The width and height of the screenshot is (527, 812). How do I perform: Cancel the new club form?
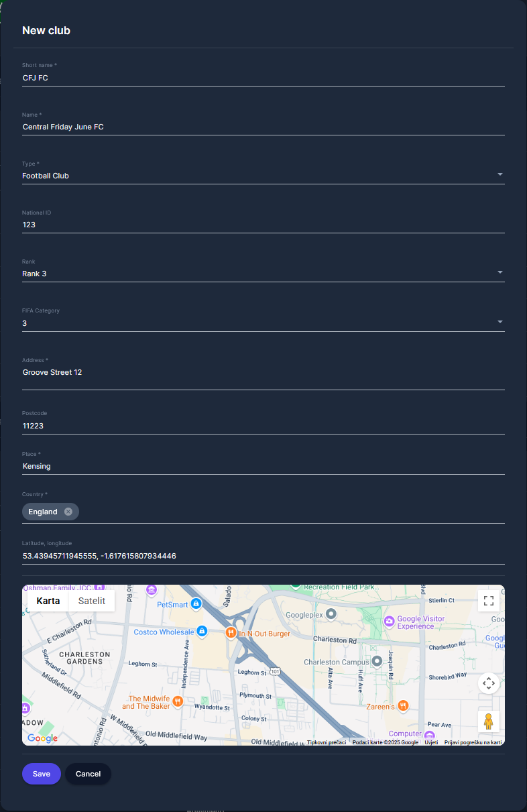pos(88,774)
